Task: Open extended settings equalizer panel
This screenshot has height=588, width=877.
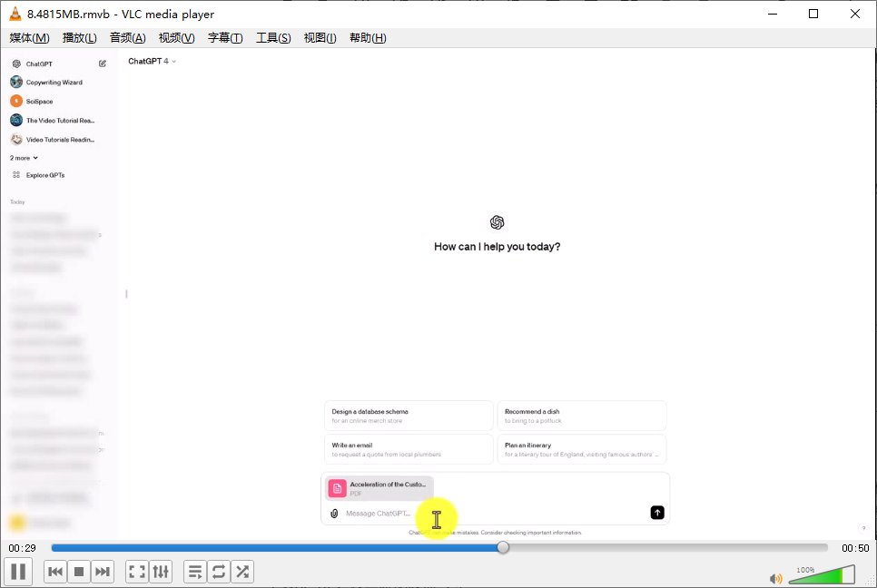Action: (x=161, y=572)
